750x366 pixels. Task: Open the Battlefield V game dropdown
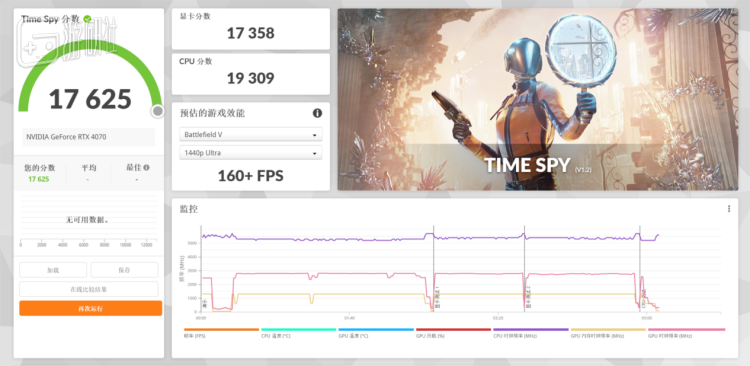point(251,134)
